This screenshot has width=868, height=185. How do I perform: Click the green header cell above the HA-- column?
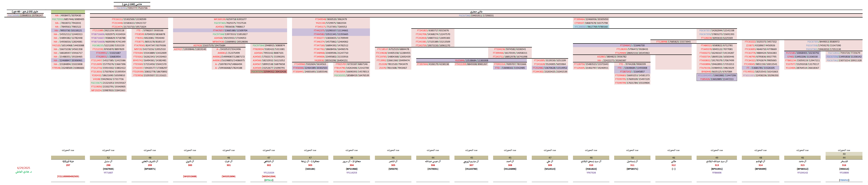pos(68,12)
